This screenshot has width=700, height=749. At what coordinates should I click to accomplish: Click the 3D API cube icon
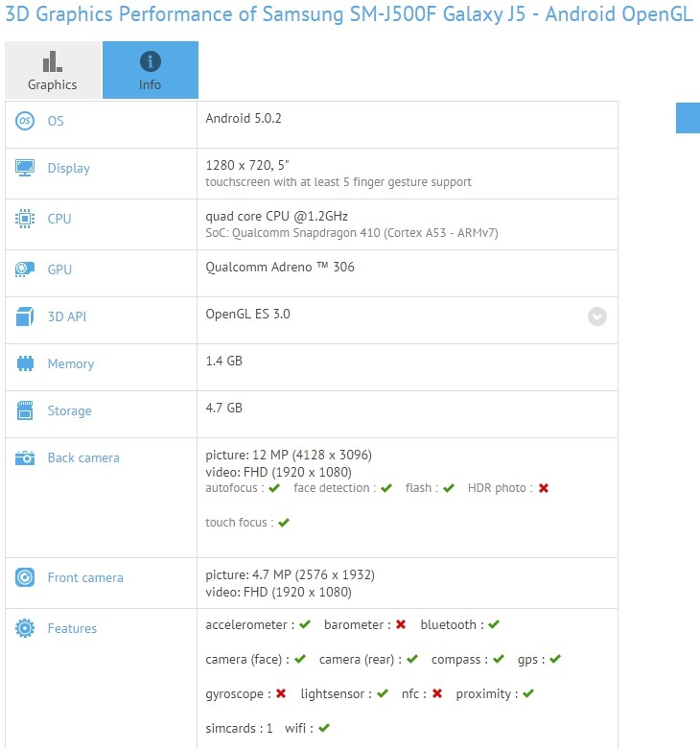[25, 316]
